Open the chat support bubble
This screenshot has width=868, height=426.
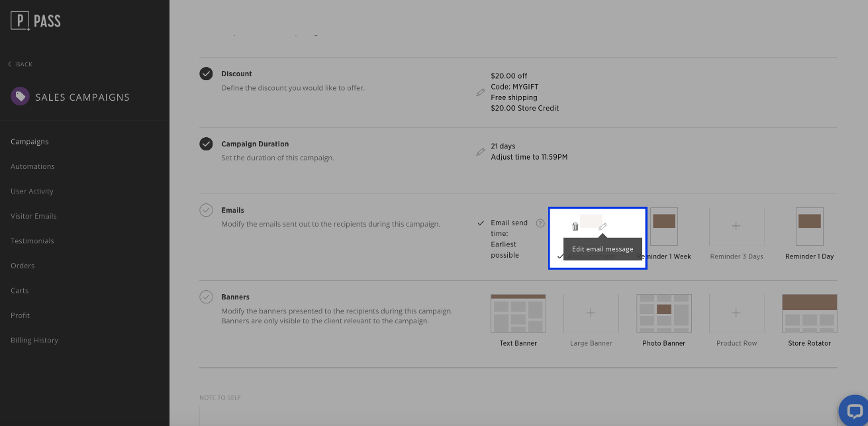(x=853, y=411)
